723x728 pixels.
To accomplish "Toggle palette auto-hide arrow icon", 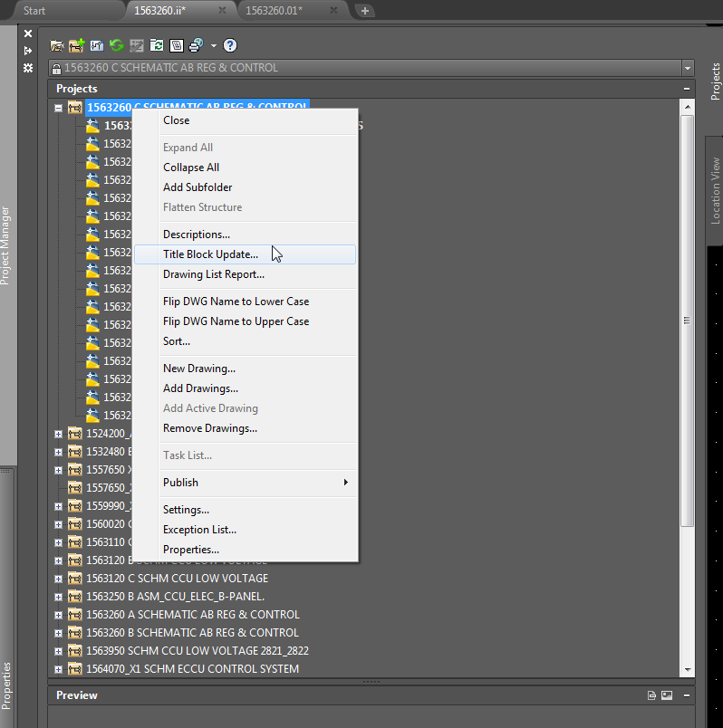I will [x=28, y=51].
